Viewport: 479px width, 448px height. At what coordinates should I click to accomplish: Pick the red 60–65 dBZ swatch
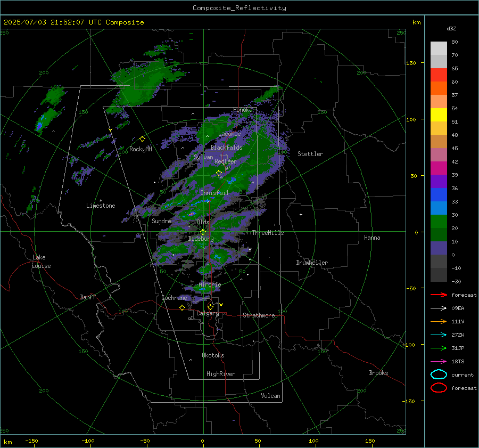[439, 75]
